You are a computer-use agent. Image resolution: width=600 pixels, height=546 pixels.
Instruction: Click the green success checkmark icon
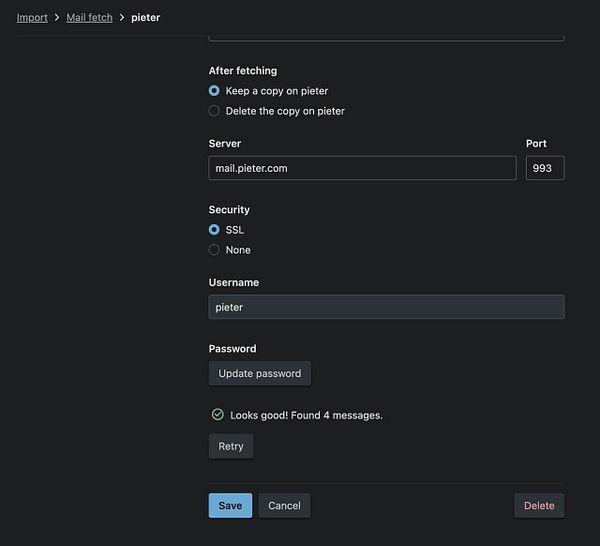(x=217, y=414)
